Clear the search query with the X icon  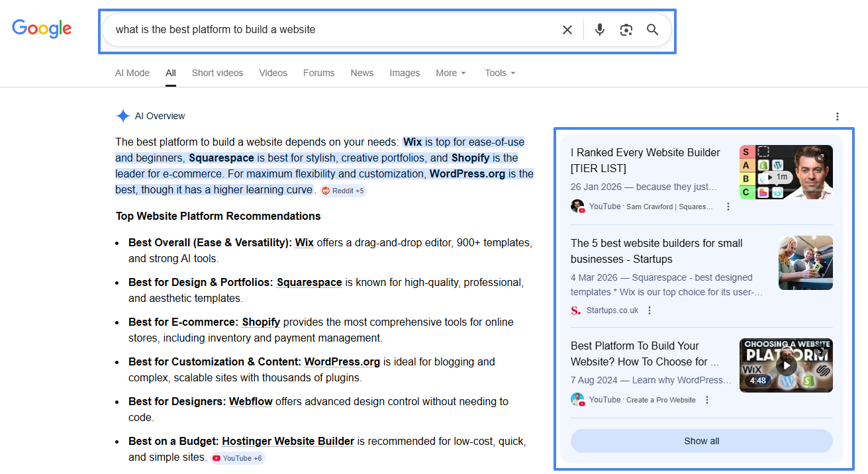(567, 29)
